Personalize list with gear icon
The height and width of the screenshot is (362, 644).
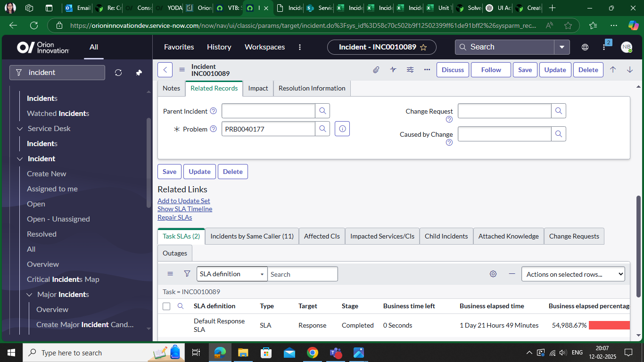(493, 274)
